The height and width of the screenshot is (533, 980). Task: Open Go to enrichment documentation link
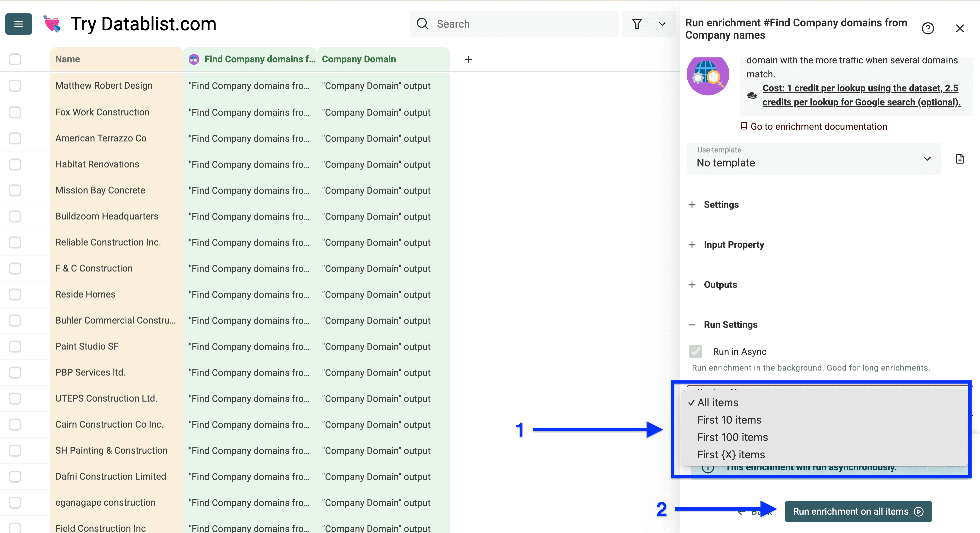coord(818,126)
